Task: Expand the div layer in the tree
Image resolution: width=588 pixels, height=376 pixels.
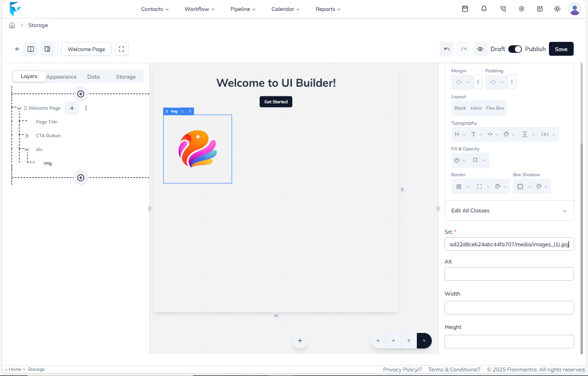Action: [x=26, y=149]
